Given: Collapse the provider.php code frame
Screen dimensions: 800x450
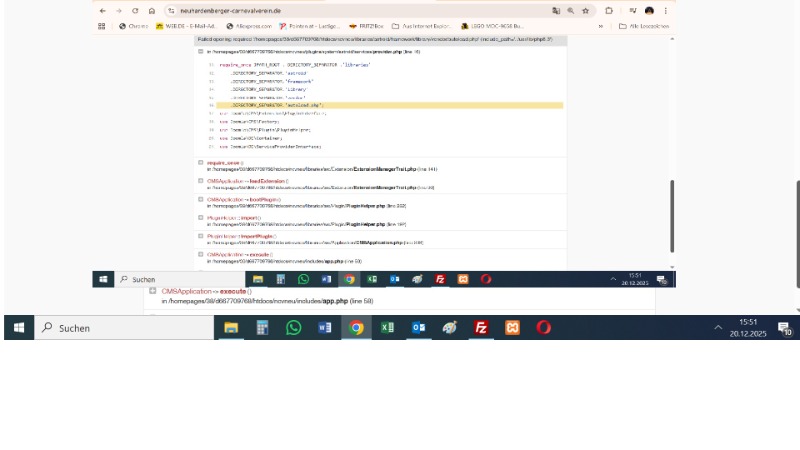Looking at the screenshot, I should pyautogui.click(x=198, y=50).
